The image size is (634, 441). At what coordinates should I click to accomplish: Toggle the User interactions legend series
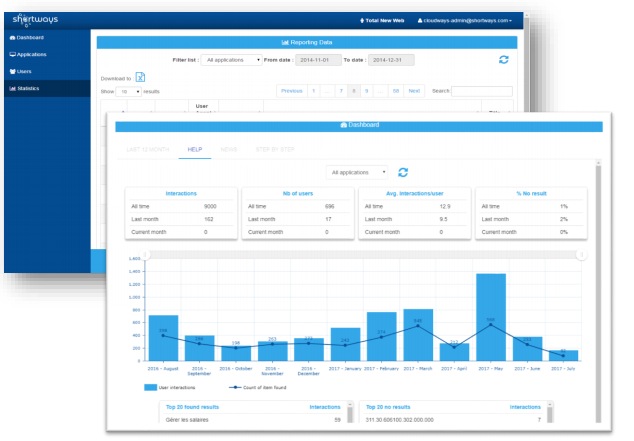pyautogui.click(x=170, y=387)
